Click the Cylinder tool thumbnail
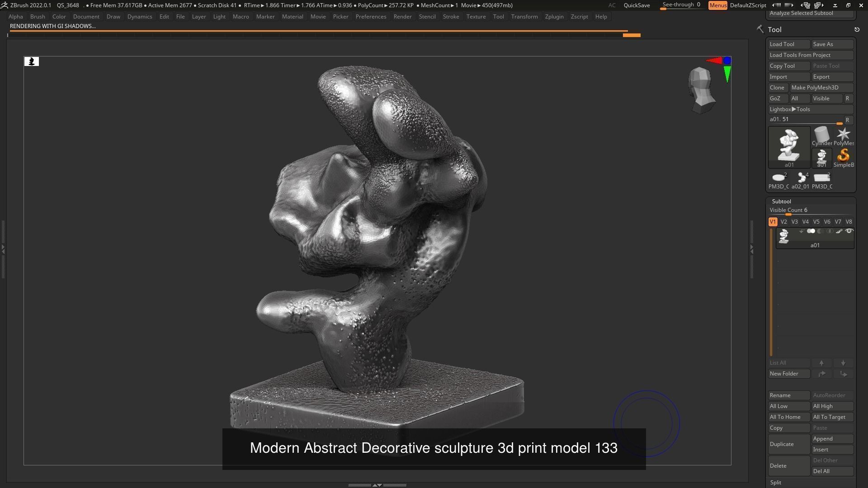 click(x=822, y=136)
